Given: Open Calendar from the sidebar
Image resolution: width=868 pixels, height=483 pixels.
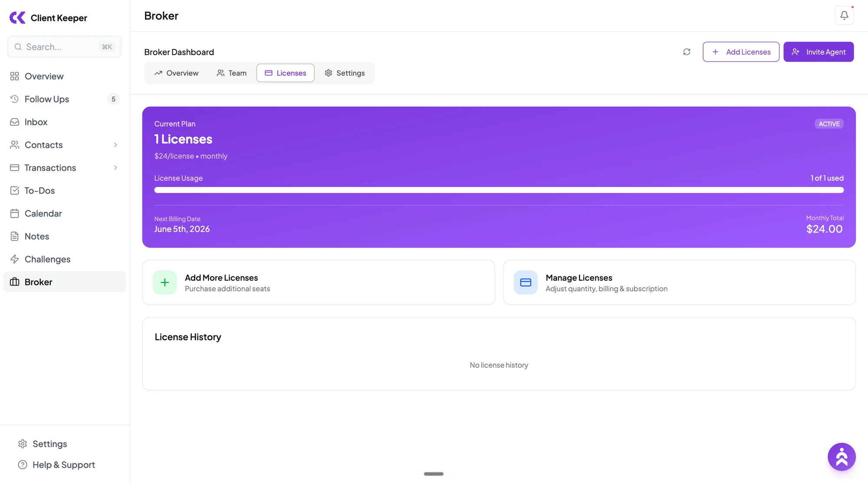Looking at the screenshot, I should coord(65,214).
